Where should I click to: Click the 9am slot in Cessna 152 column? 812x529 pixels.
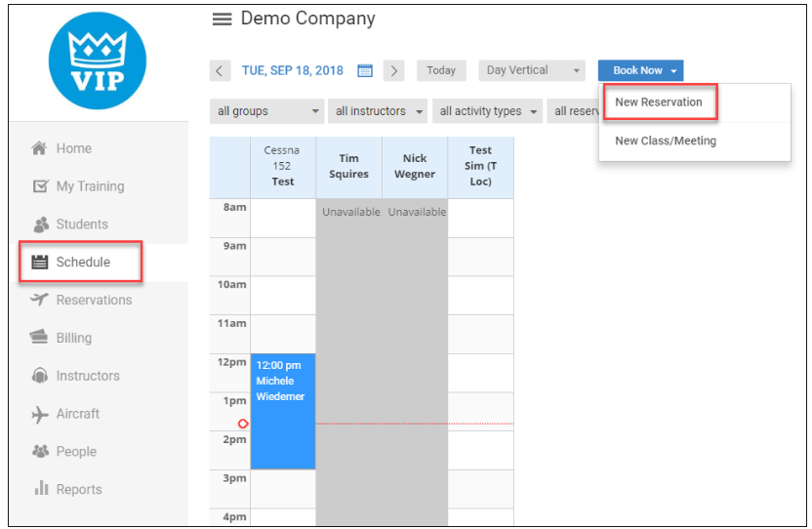coord(283,257)
